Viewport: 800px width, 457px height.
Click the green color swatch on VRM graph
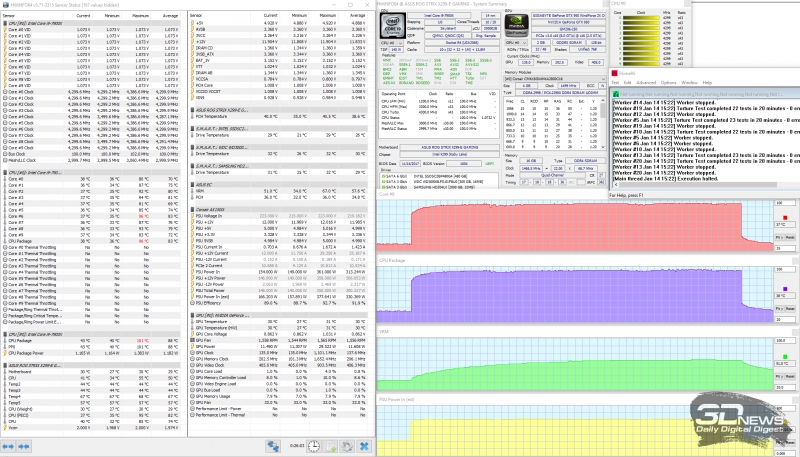tap(785, 357)
